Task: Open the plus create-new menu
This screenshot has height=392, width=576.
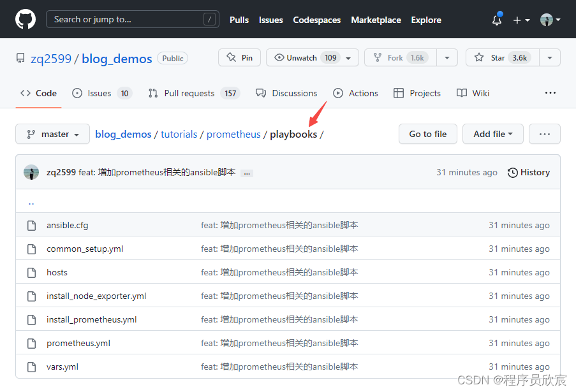Action: coord(521,20)
